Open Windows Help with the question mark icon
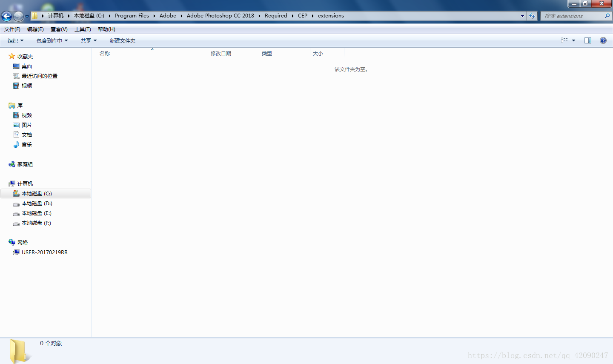 [603, 40]
